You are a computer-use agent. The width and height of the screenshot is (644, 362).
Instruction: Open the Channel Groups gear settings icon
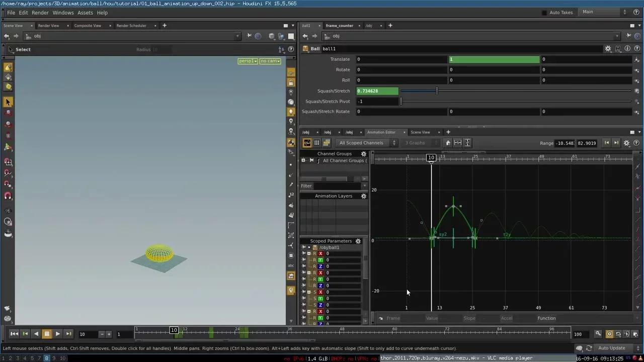[363, 154]
